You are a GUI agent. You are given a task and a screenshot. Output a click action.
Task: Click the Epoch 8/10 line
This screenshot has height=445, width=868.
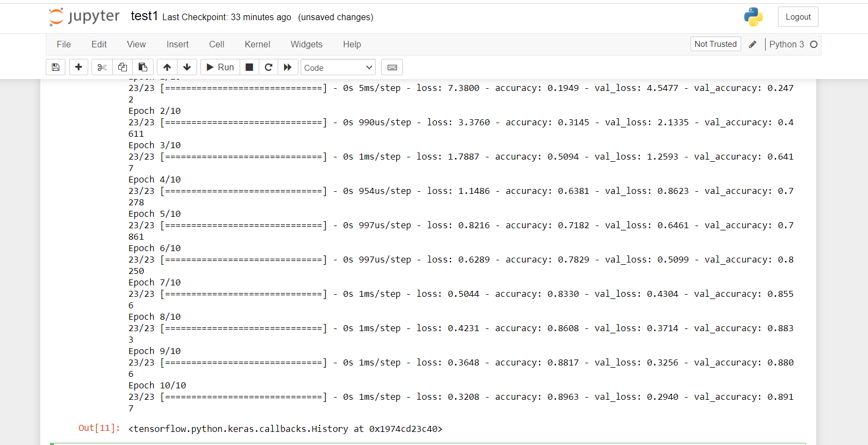point(155,317)
